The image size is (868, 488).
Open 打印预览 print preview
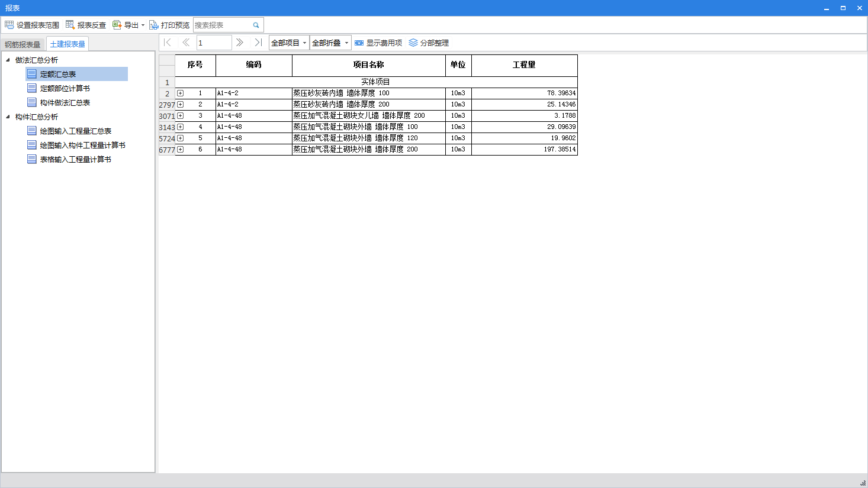tap(169, 25)
